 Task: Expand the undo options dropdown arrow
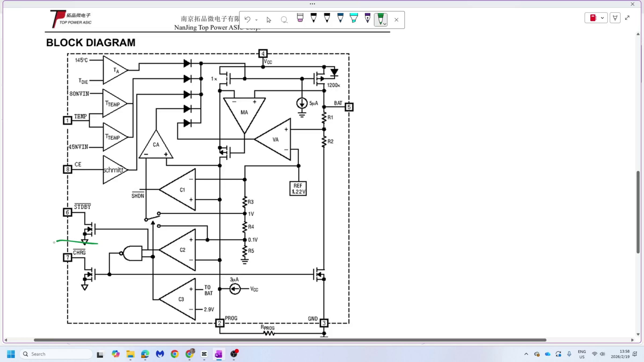257,20
